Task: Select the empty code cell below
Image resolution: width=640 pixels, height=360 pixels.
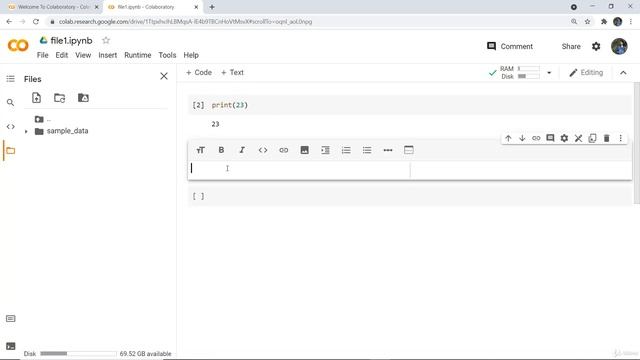Action: tap(409, 196)
